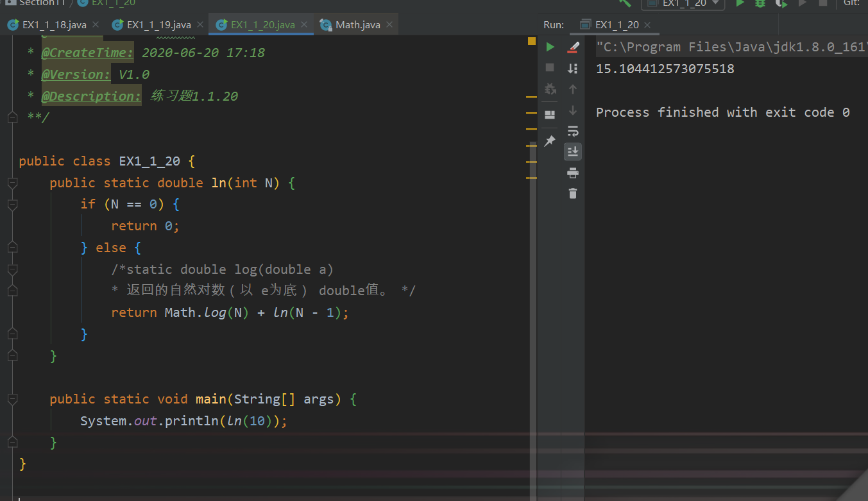Open the Math.java tab

click(x=357, y=25)
